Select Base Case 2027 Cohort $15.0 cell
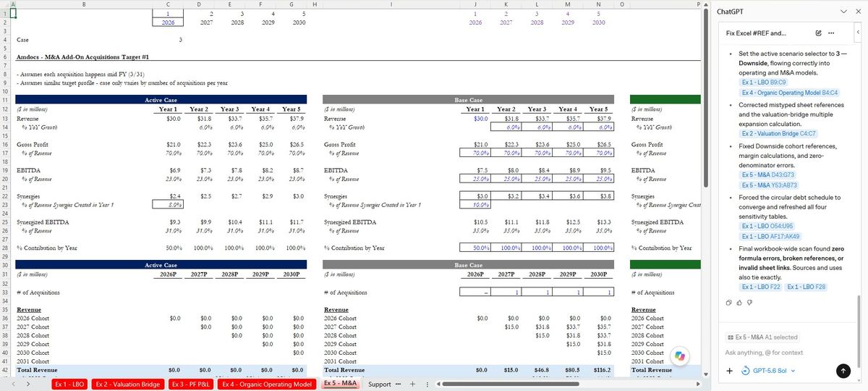 click(x=506, y=327)
